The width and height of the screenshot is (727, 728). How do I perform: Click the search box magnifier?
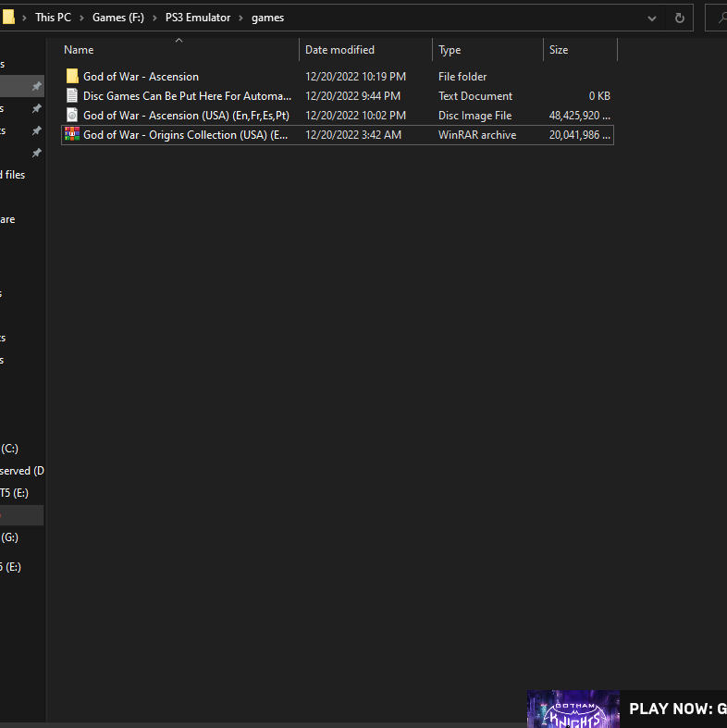click(721, 19)
